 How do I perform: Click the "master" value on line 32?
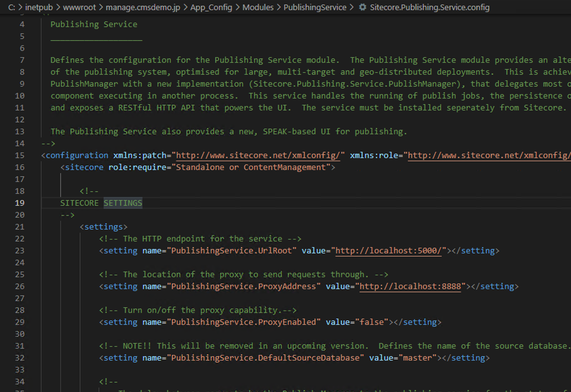(x=417, y=358)
